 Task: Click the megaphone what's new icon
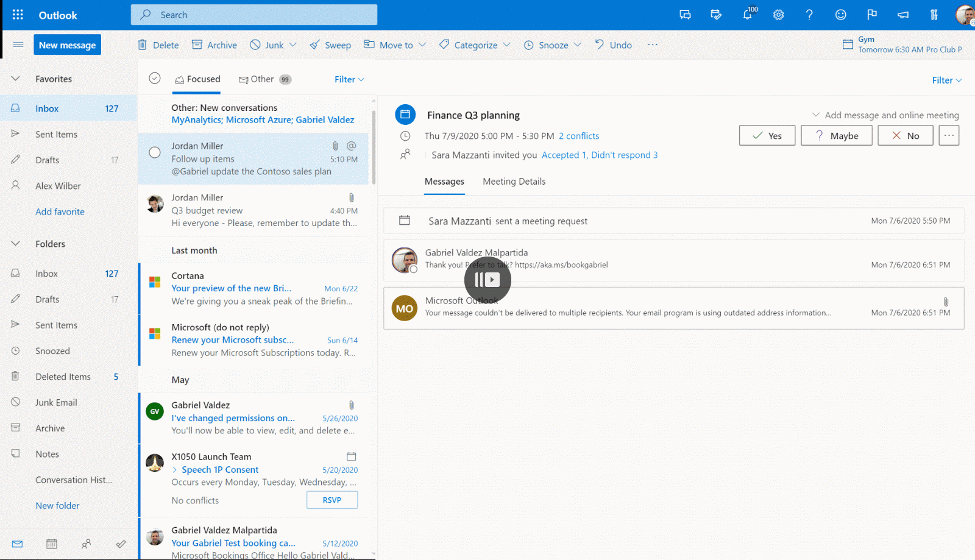tap(903, 15)
